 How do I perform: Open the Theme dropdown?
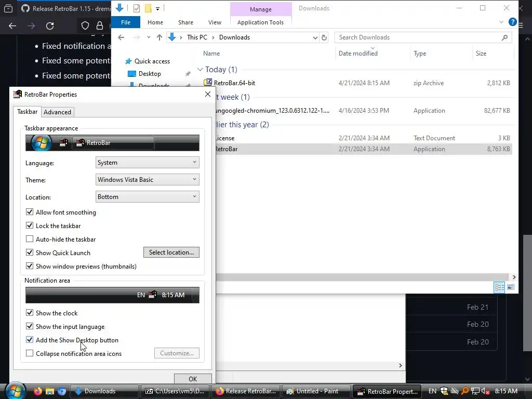[147, 179]
